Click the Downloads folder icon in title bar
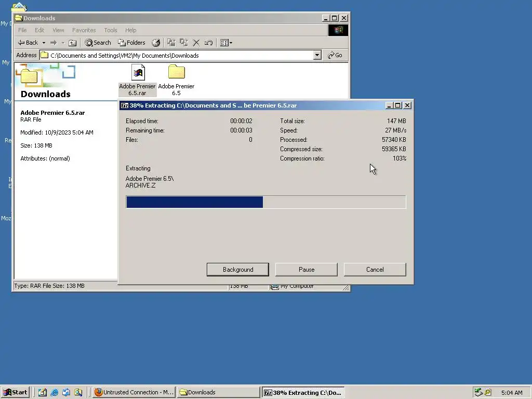The image size is (532, 399). (19, 18)
